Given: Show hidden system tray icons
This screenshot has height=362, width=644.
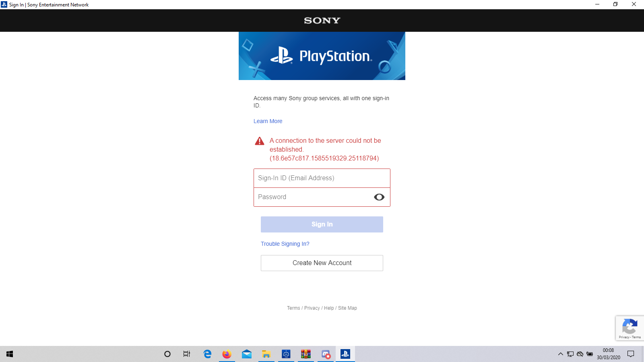Looking at the screenshot, I should point(560,354).
